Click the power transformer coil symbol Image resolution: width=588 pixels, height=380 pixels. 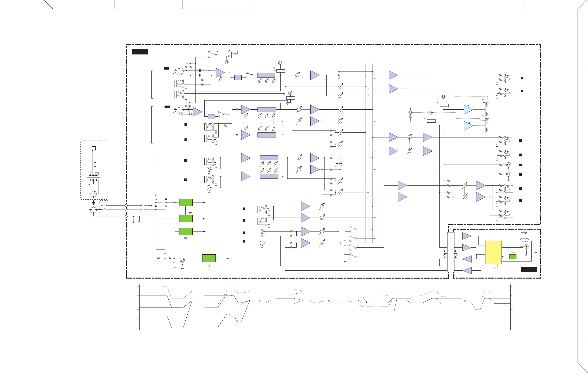(x=94, y=178)
